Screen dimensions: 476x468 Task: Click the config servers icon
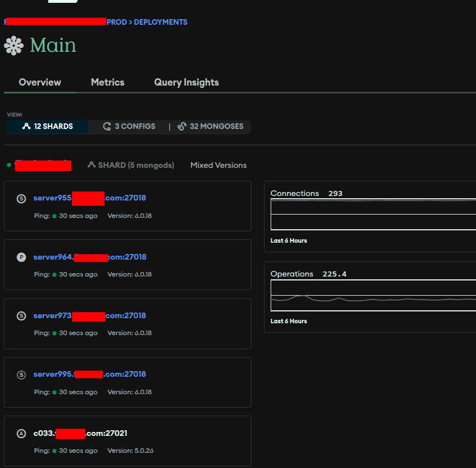(107, 126)
